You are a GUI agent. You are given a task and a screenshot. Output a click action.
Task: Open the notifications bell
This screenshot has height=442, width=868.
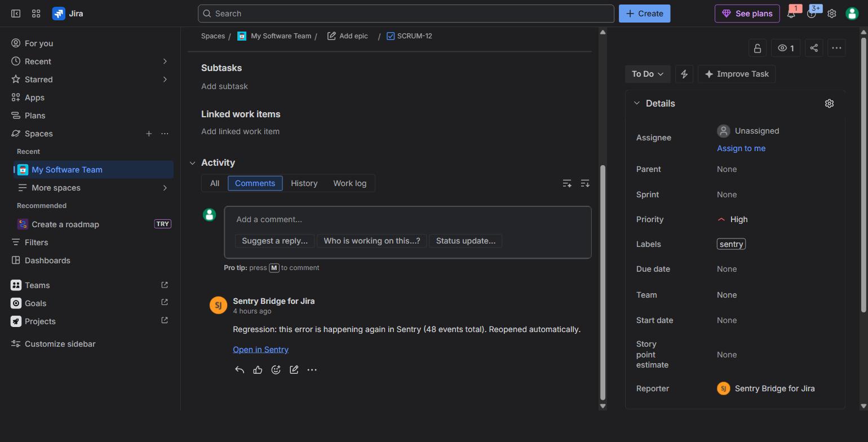(791, 14)
